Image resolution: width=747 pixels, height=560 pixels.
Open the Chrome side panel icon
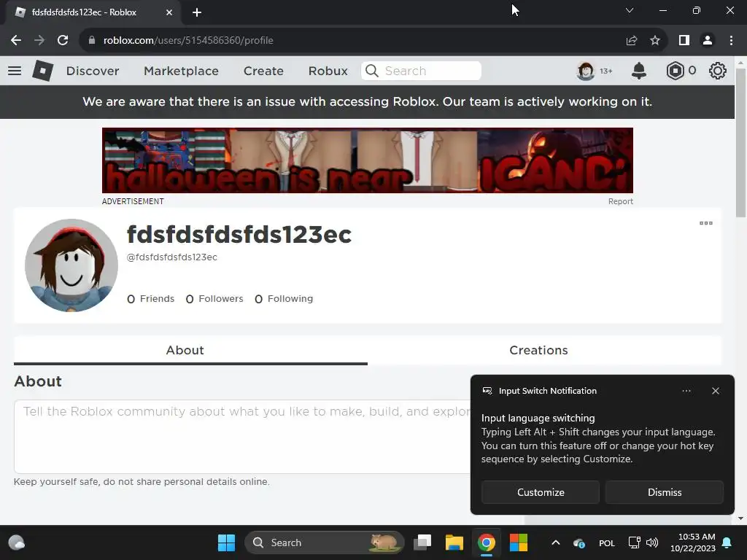pyautogui.click(x=684, y=41)
